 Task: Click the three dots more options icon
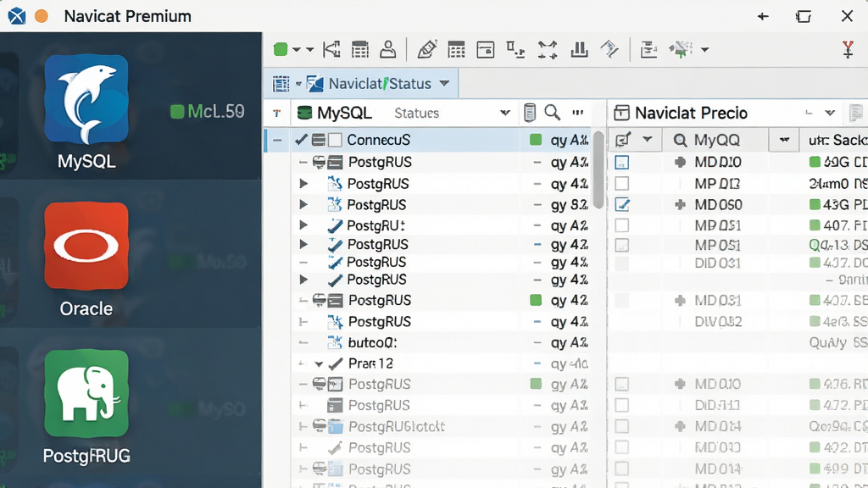[578, 113]
